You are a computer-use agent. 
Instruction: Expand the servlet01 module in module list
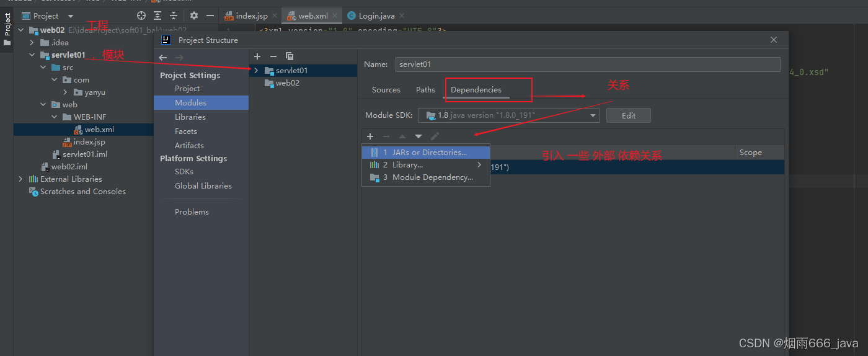256,71
